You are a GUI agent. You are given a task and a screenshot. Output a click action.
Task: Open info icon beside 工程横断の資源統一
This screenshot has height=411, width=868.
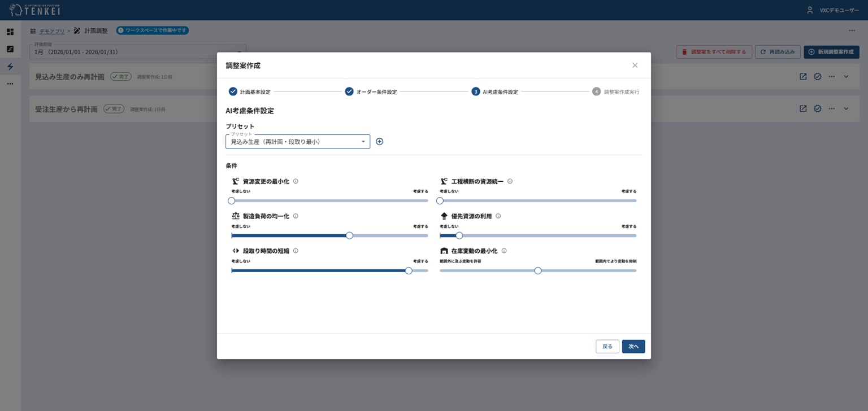tap(510, 181)
